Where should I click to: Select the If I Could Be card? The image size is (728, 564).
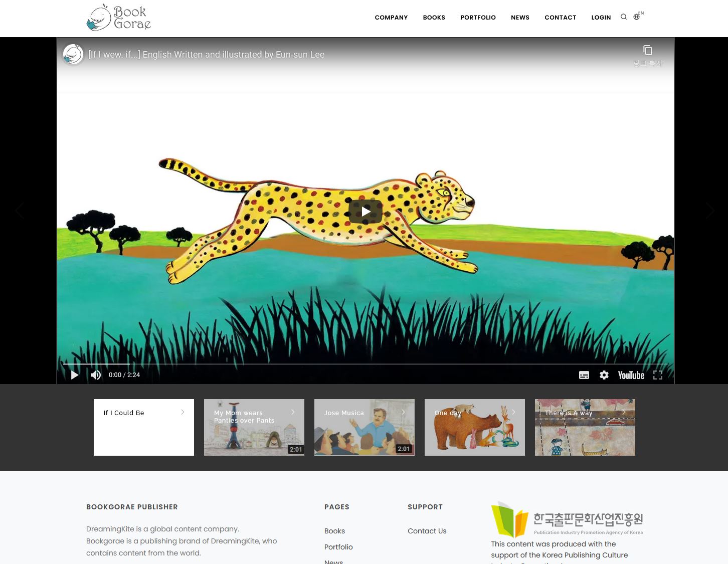pyautogui.click(x=144, y=427)
